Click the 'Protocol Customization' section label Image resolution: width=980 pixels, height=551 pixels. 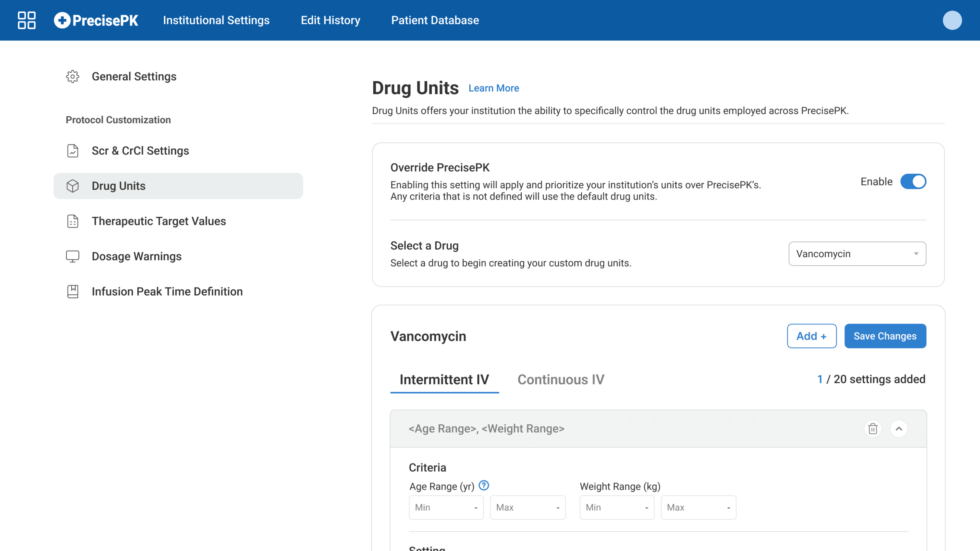click(x=118, y=120)
